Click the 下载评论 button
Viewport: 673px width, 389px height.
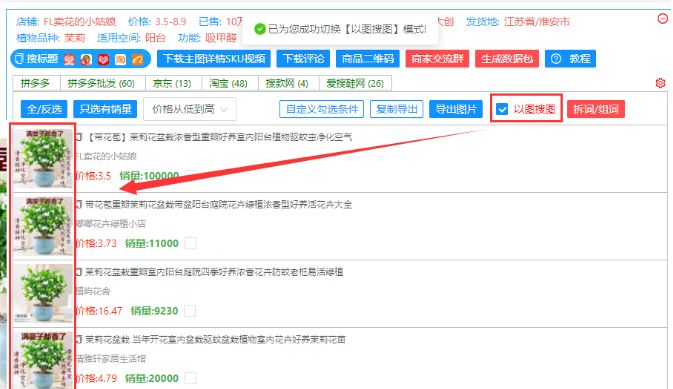(303, 59)
